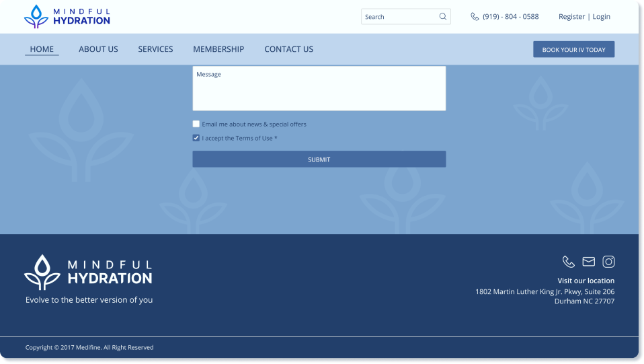Click the phone icon beside the header number
Viewport: 644px width, 364px height.
tap(475, 16)
